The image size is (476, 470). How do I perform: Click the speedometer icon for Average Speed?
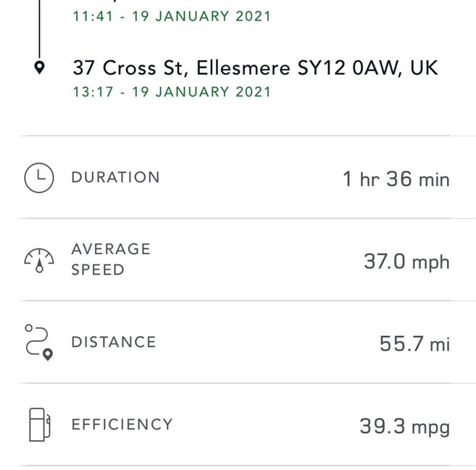[x=39, y=260]
